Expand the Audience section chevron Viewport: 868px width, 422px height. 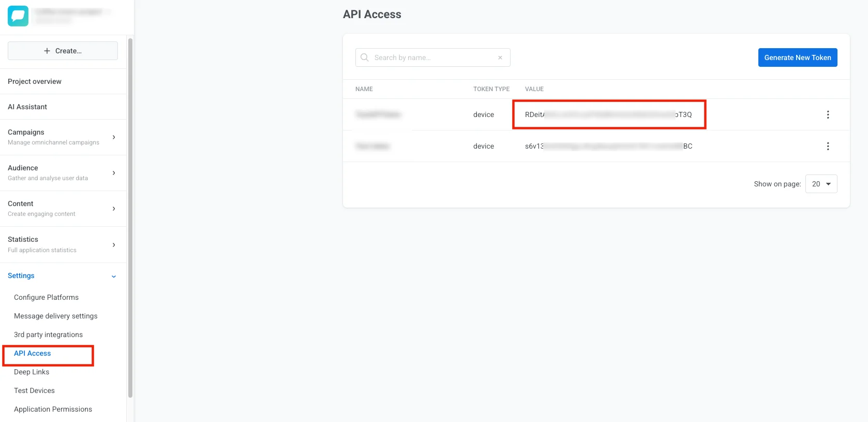[x=114, y=173]
